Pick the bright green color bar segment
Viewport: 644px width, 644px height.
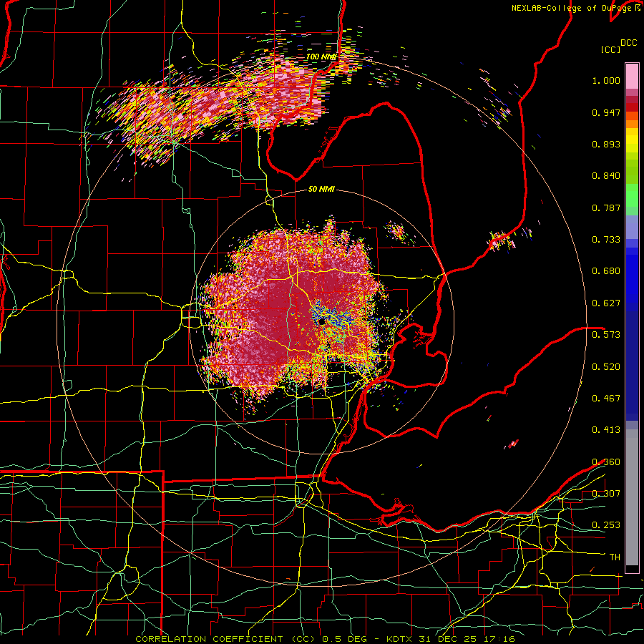[632, 195]
